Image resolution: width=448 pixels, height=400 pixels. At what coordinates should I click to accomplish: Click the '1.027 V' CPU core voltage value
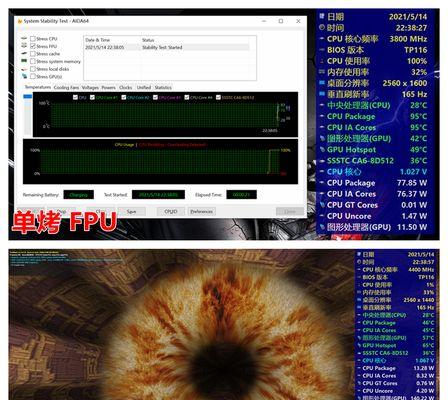(x=414, y=172)
